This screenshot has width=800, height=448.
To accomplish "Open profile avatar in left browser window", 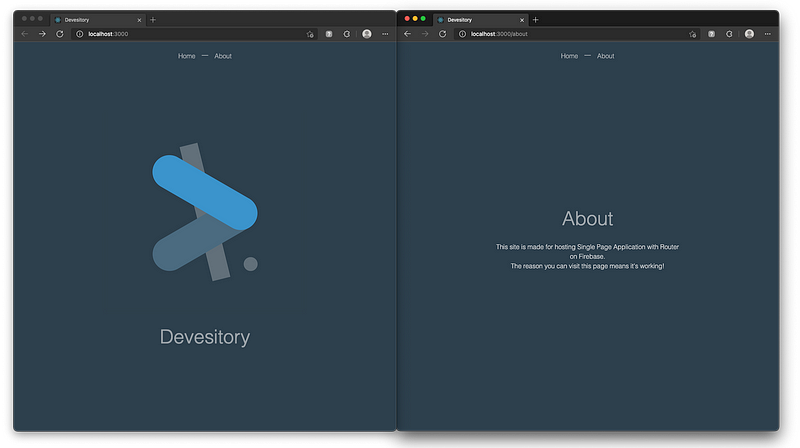I will click(x=367, y=34).
